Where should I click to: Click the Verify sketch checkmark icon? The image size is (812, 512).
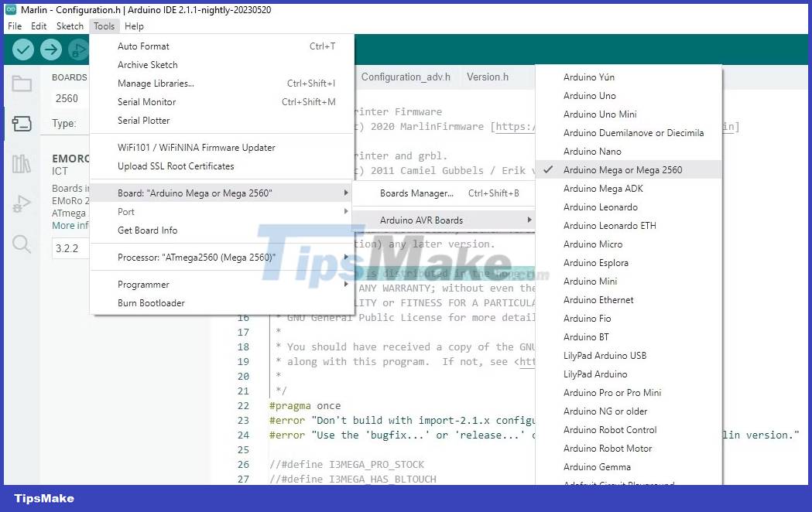coord(23,49)
